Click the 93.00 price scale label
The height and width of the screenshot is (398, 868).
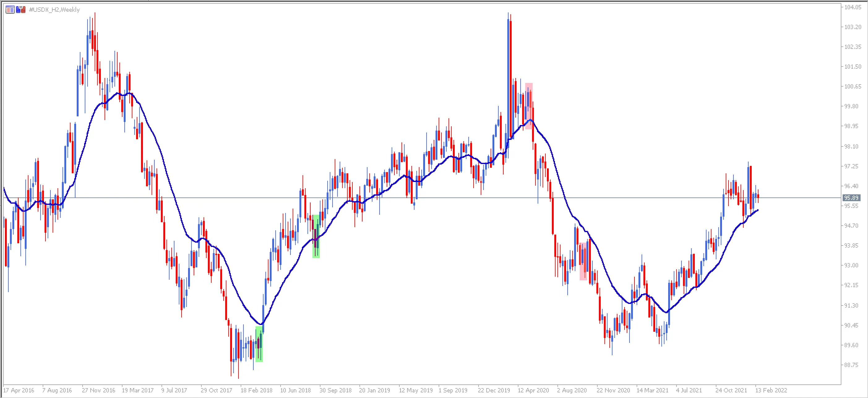851,266
